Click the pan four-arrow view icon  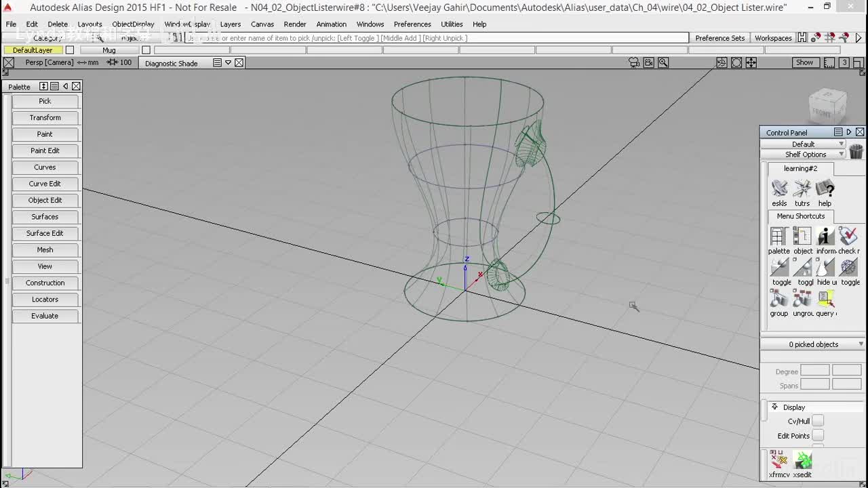pos(751,62)
